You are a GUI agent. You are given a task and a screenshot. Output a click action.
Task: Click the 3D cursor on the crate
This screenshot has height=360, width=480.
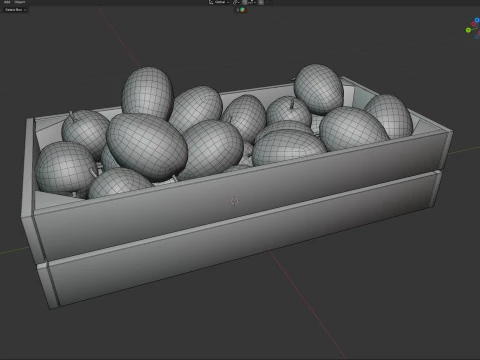point(234,201)
